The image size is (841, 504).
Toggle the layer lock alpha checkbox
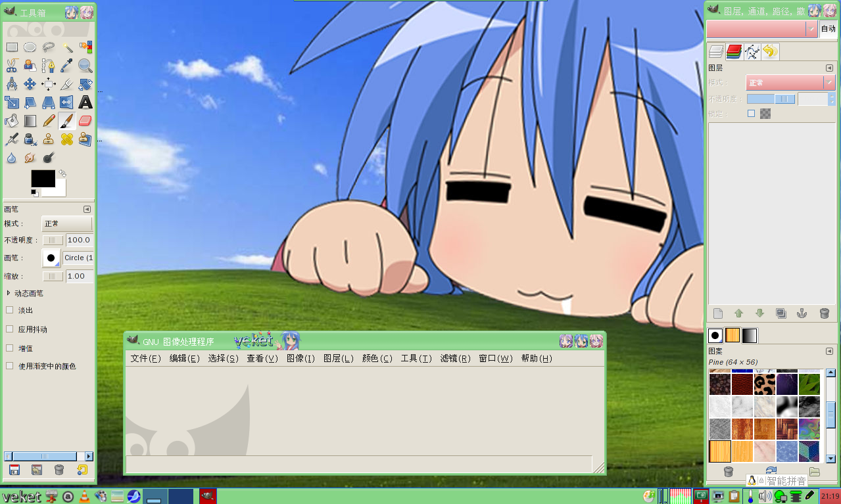point(752,114)
